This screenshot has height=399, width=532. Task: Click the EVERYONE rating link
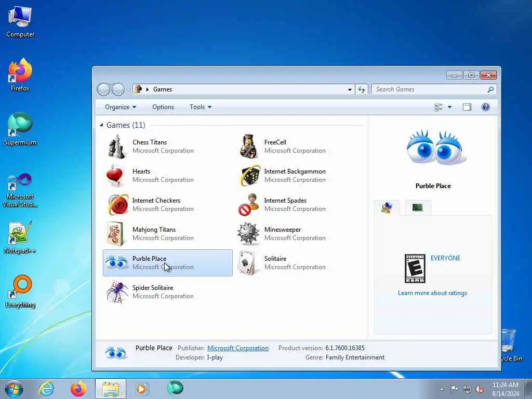click(445, 258)
